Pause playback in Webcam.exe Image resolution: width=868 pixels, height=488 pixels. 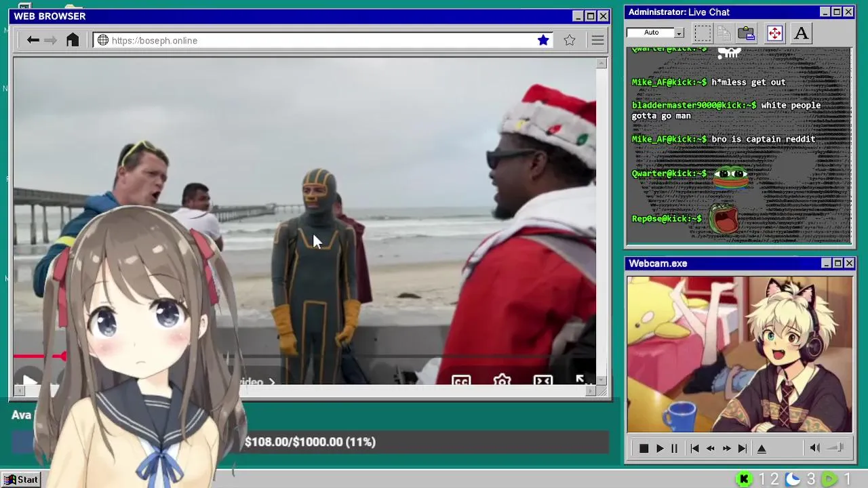(674, 449)
